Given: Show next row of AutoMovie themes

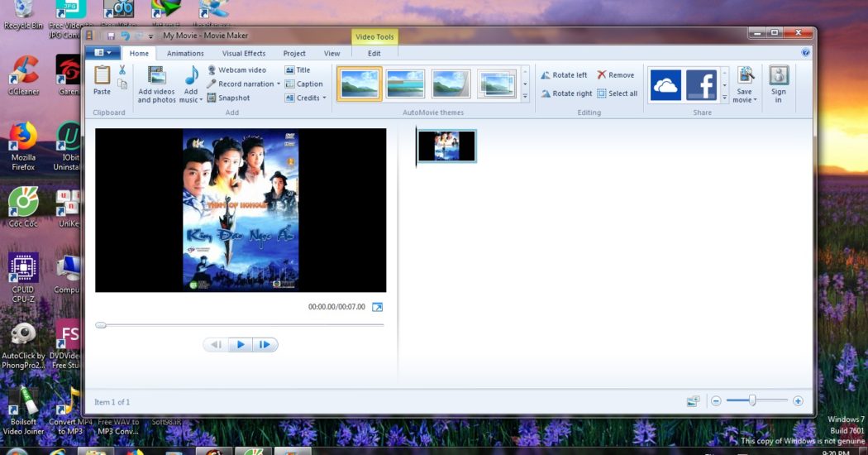Looking at the screenshot, I should tap(525, 84).
